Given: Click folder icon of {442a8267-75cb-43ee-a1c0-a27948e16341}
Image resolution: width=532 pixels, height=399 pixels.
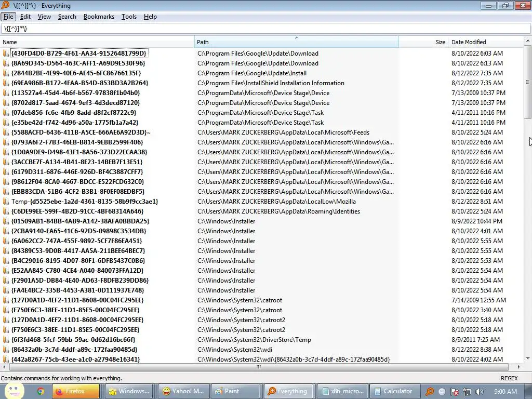Looking at the screenshot, I should pyautogui.click(x=6, y=359).
